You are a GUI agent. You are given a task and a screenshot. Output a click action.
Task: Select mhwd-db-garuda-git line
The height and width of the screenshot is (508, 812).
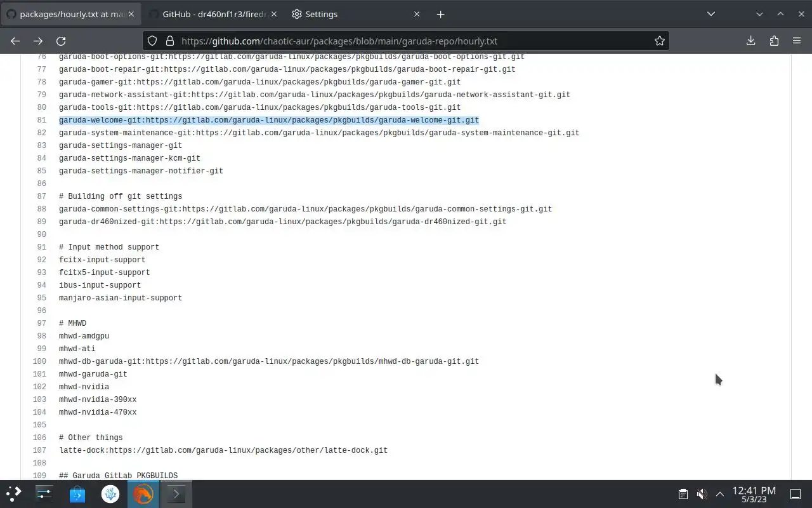pyautogui.click(x=269, y=361)
